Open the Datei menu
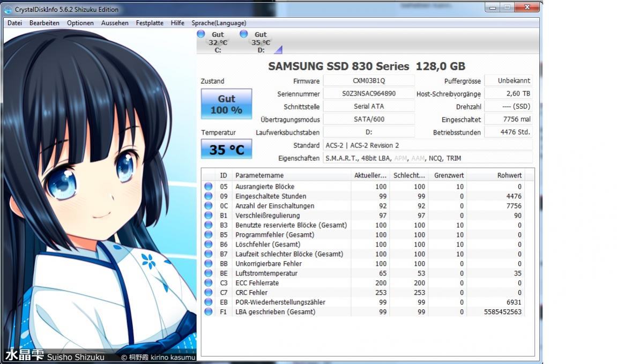617x364 pixels. 14,23
